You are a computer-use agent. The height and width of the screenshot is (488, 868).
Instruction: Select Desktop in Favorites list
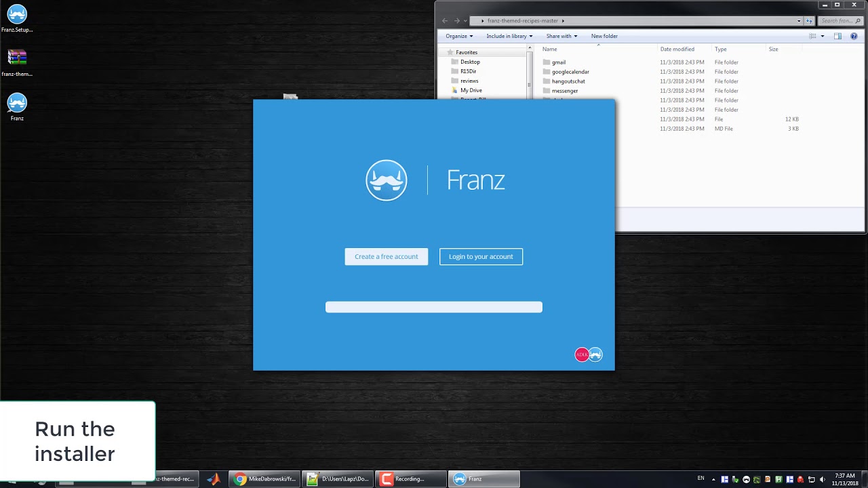coord(470,62)
